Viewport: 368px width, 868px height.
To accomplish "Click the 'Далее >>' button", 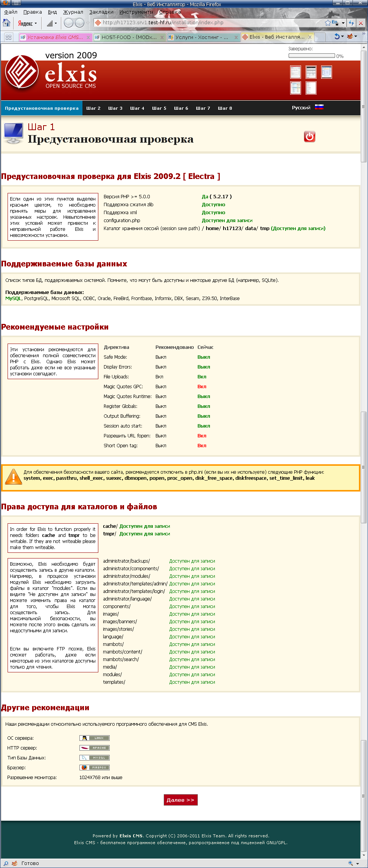I will (180, 800).
